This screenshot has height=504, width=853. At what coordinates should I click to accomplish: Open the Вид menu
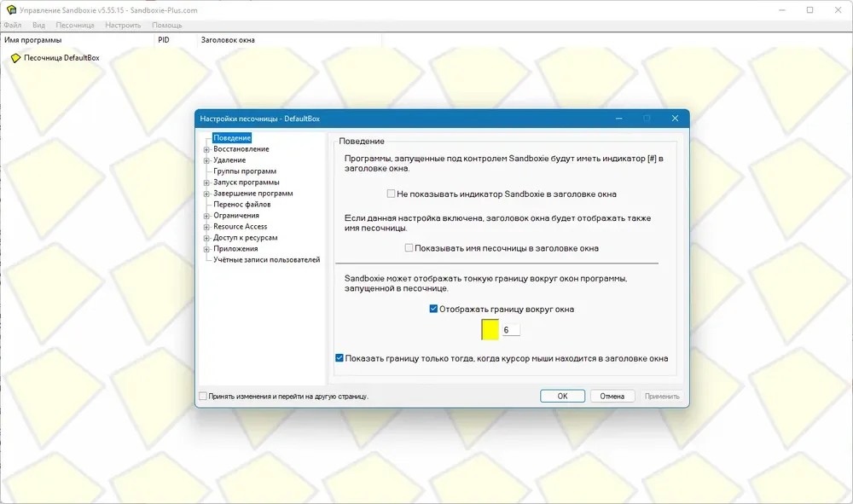pyautogui.click(x=38, y=25)
